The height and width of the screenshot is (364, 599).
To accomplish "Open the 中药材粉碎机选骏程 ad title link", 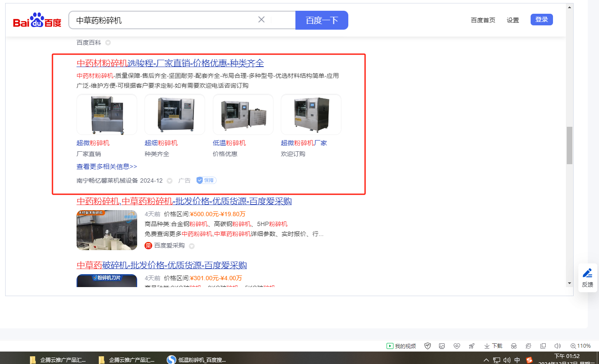I will click(x=170, y=63).
